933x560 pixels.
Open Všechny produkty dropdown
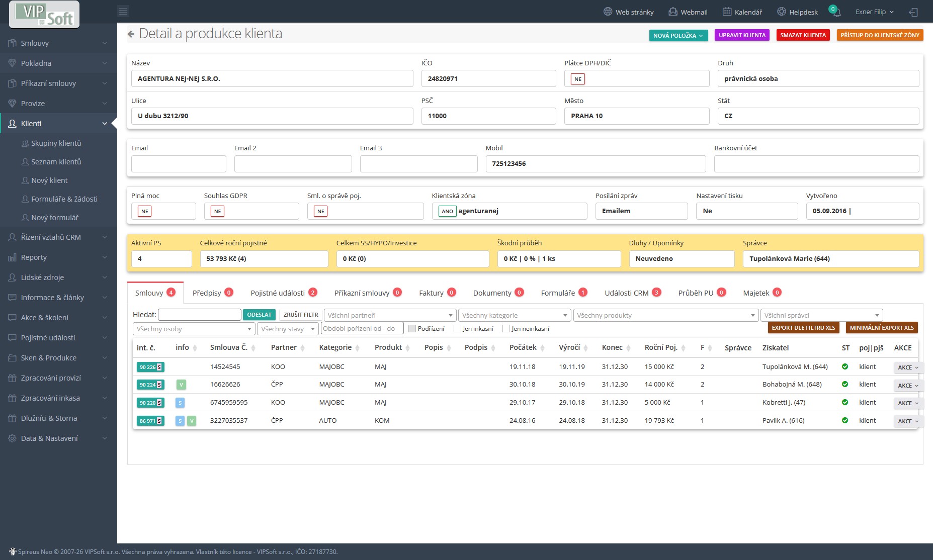(665, 315)
